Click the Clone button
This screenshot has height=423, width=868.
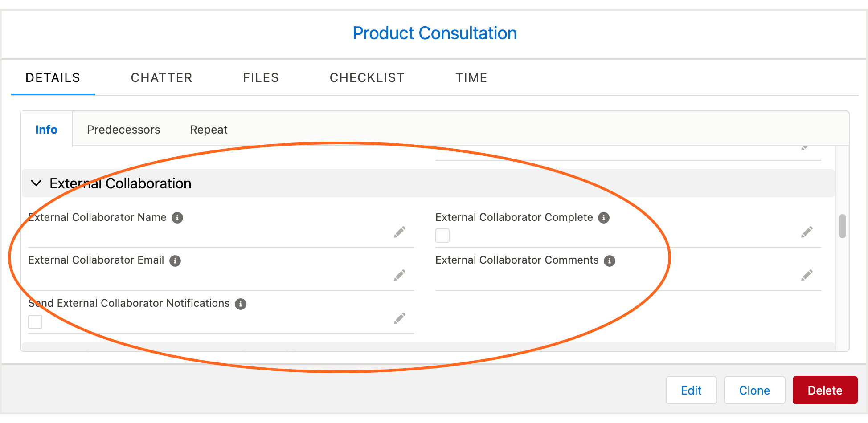coord(754,390)
